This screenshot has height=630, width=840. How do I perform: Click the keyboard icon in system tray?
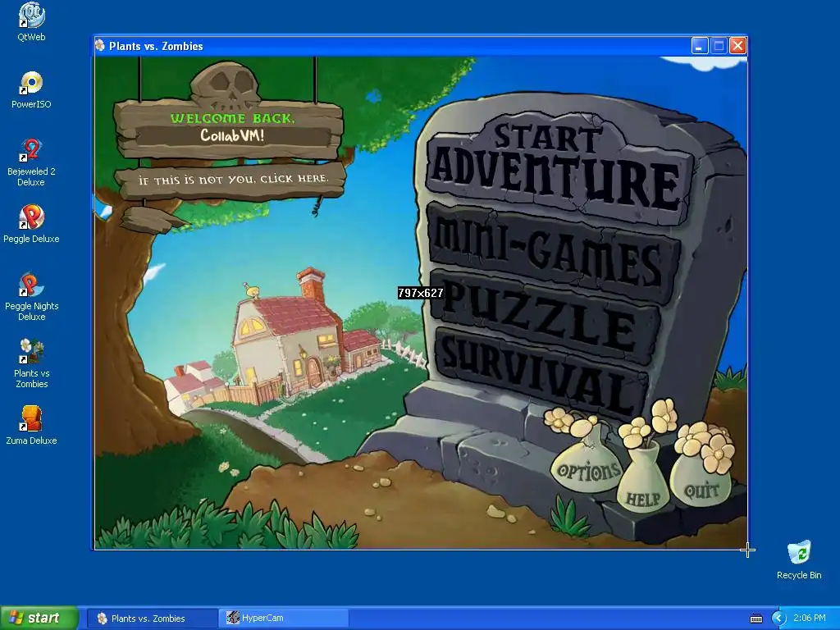pos(756,619)
